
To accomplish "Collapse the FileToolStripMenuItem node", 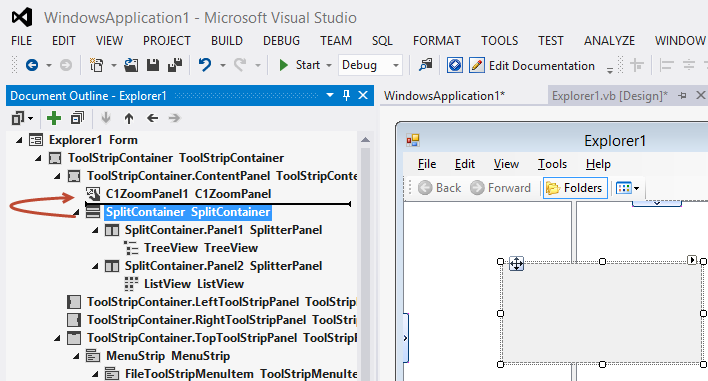I will [95, 374].
